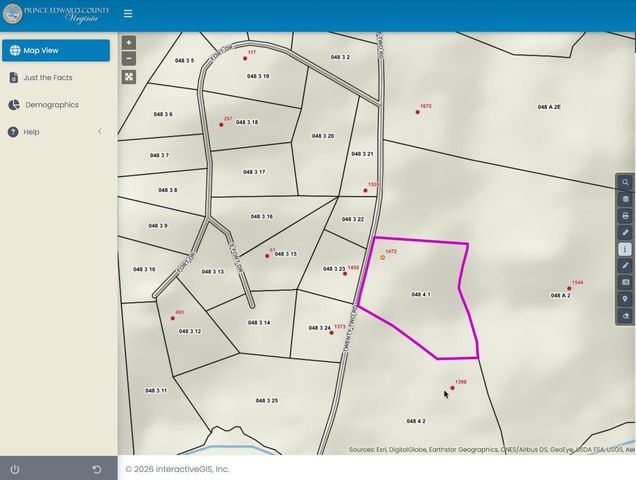636x480 pixels.
Task: Select the Map View tab
Action: [56, 50]
